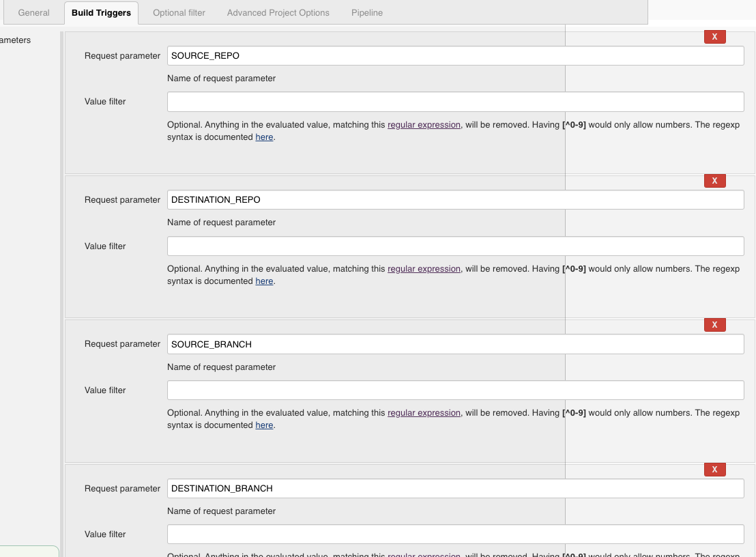756x557 pixels.
Task: Select the Build Triggers tab
Action: [101, 13]
